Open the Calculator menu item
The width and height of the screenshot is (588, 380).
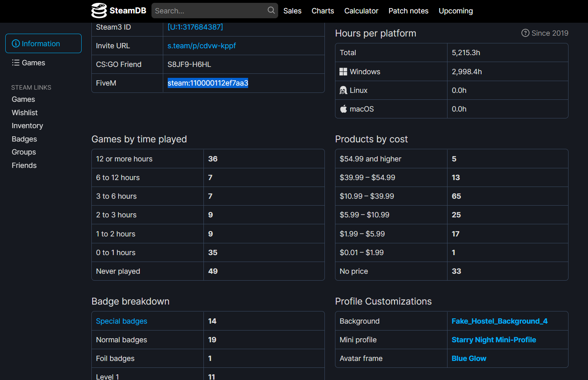point(361,11)
